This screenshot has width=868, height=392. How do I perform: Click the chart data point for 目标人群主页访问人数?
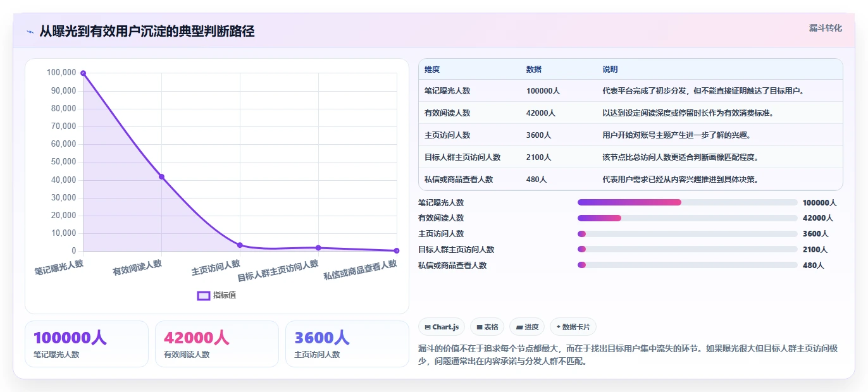coord(318,248)
